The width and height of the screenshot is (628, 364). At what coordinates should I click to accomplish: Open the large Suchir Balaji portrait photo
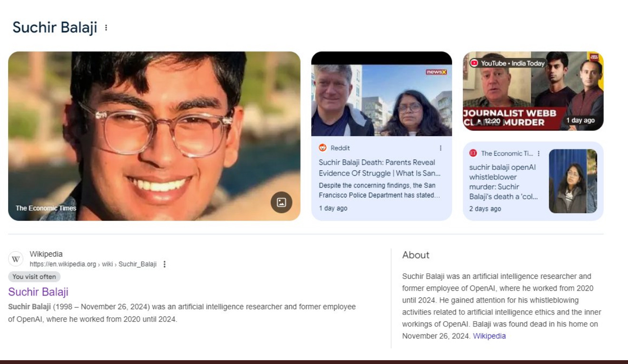(154, 136)
